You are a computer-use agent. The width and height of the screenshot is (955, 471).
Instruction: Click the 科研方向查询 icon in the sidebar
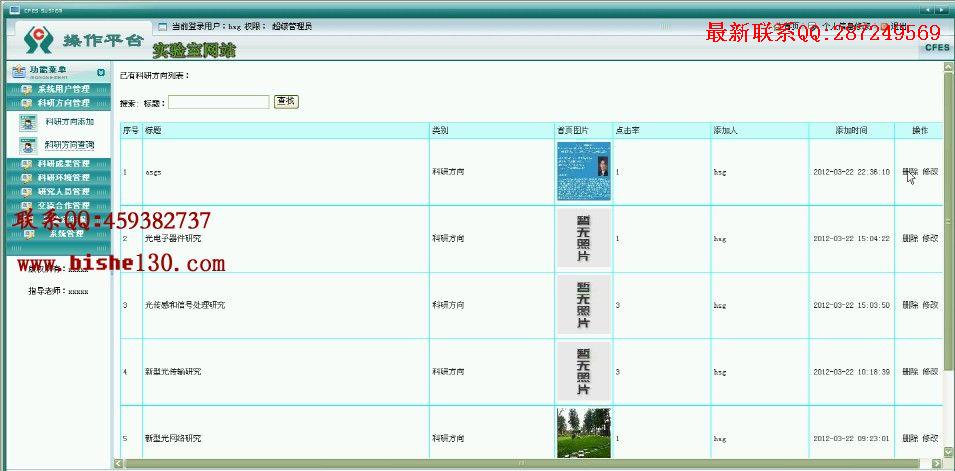[28, 146]
